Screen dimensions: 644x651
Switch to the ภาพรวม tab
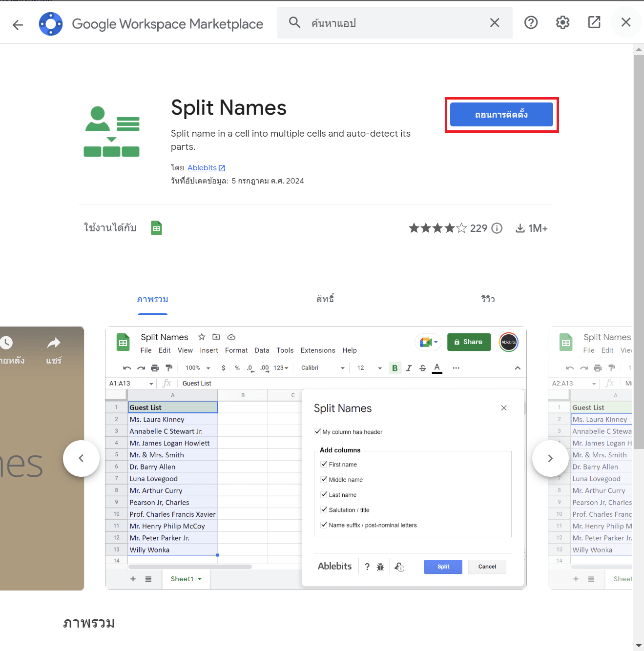[152, 299]
